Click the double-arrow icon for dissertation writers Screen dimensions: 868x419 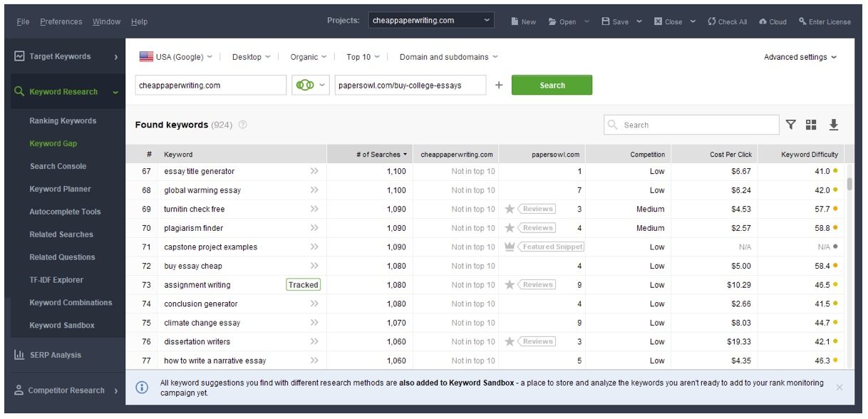point(314,341)
